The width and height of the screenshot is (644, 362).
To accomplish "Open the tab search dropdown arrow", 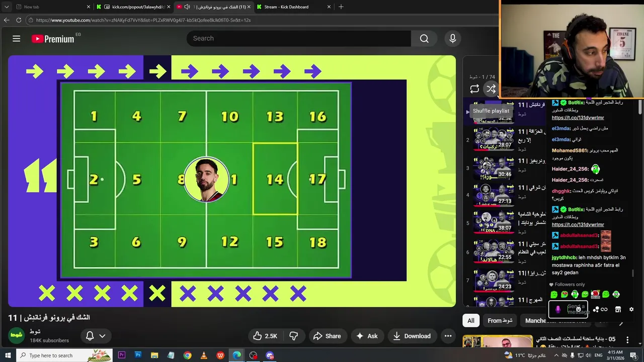I will [7, 7].
